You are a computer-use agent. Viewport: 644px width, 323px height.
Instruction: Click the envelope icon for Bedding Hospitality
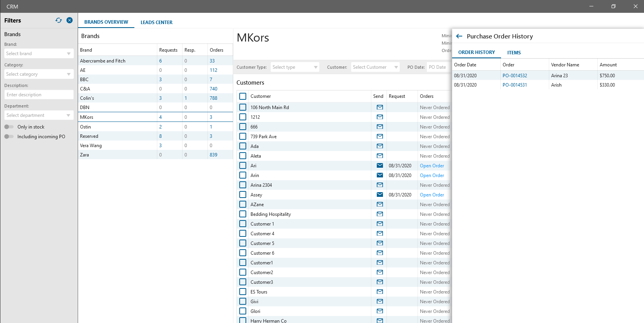pyautogui.click(x=380, y=214)
